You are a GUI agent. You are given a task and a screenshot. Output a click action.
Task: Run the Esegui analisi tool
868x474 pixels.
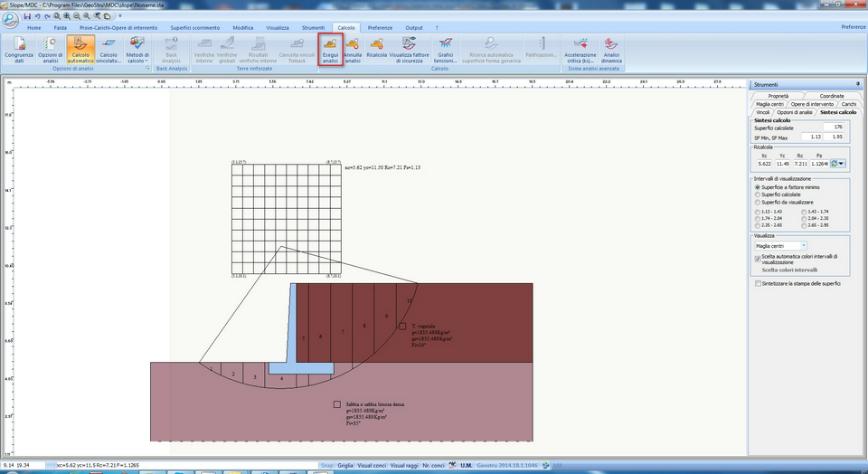point(331,50)
